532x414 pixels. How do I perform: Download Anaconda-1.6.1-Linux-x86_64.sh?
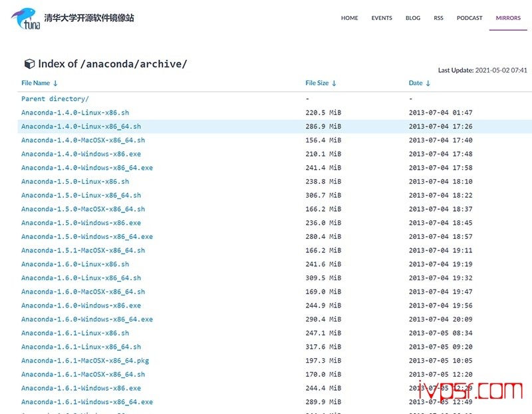click(81, 347)
